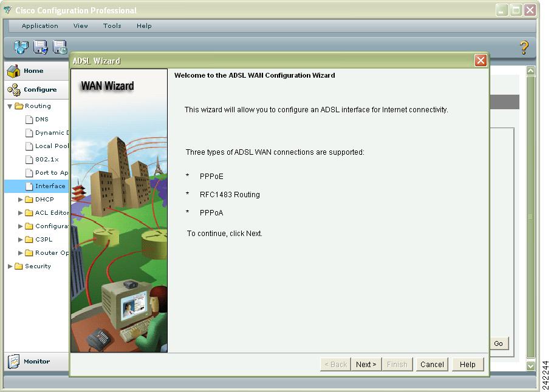Select the Monitor navigation button
This screenshot has width=551, height=392.
coord(36,362)
